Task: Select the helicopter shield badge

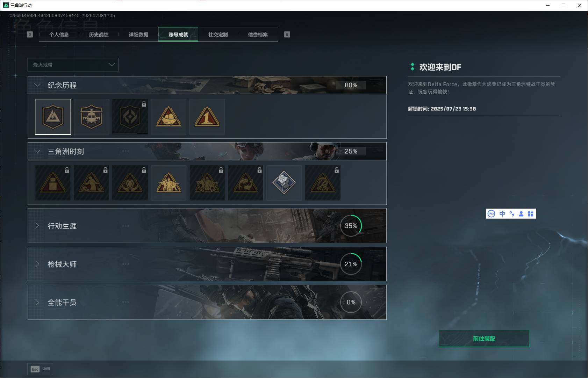Action: pos(91,117)
